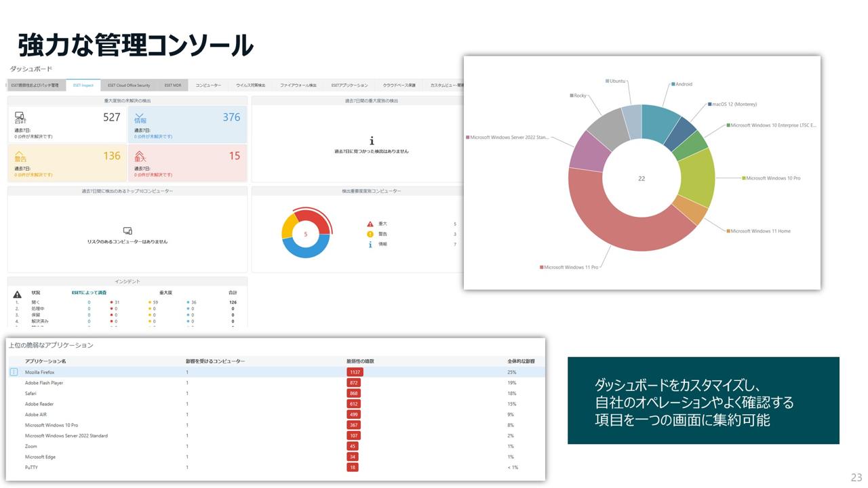Click the Android legend swatch on the OS chart

pyautogui.click(x=673, y=85)
